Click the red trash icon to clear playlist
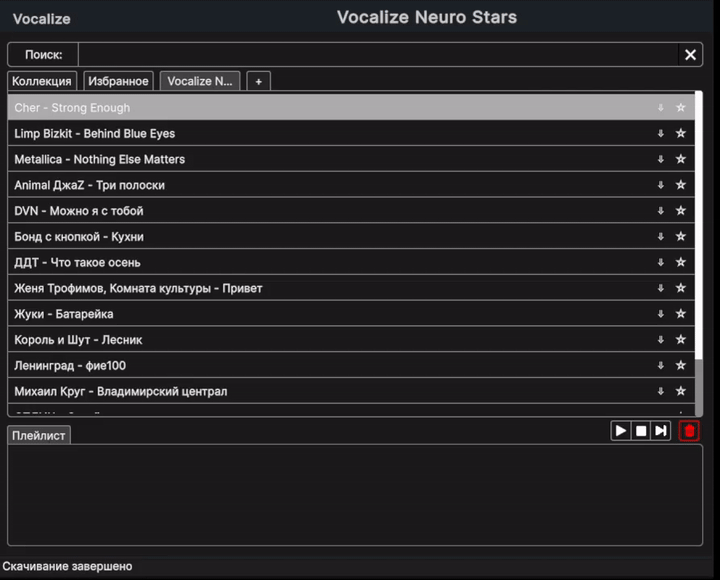 (x=689, y=431)
